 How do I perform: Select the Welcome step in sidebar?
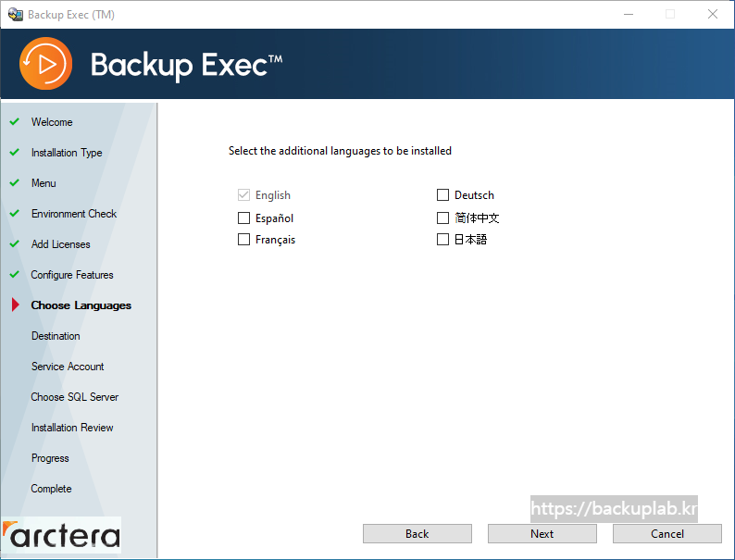[52, 122]
